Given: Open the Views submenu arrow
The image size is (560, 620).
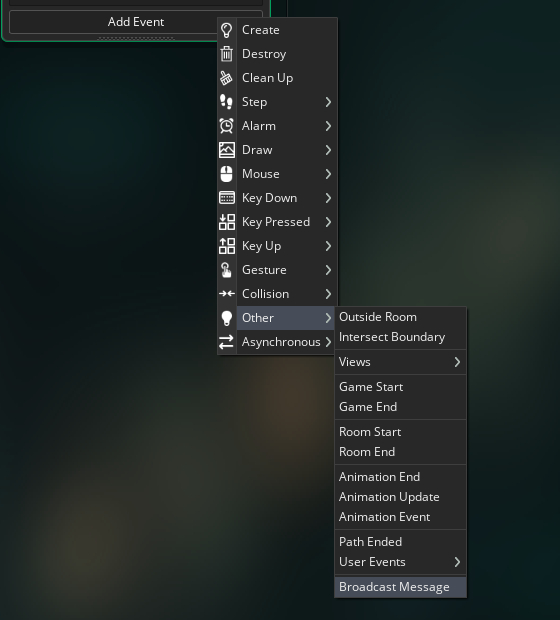Looking at the screenshot, I should click(457, 362).
